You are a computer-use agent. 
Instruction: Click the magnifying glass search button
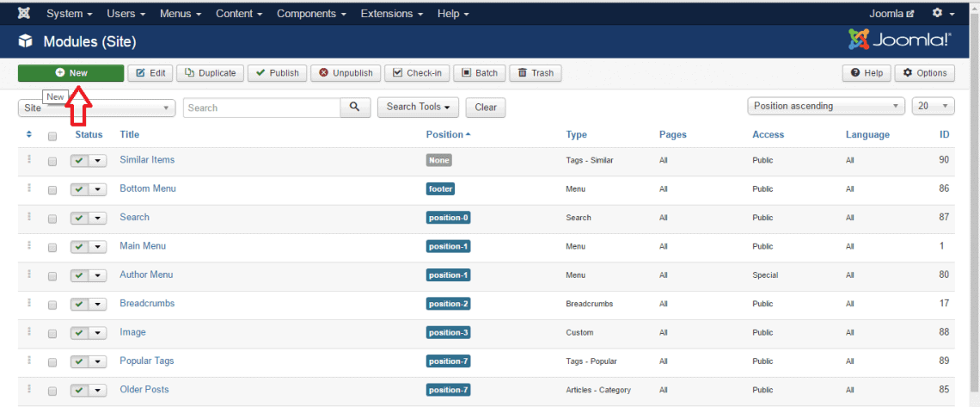click(354, 108)
